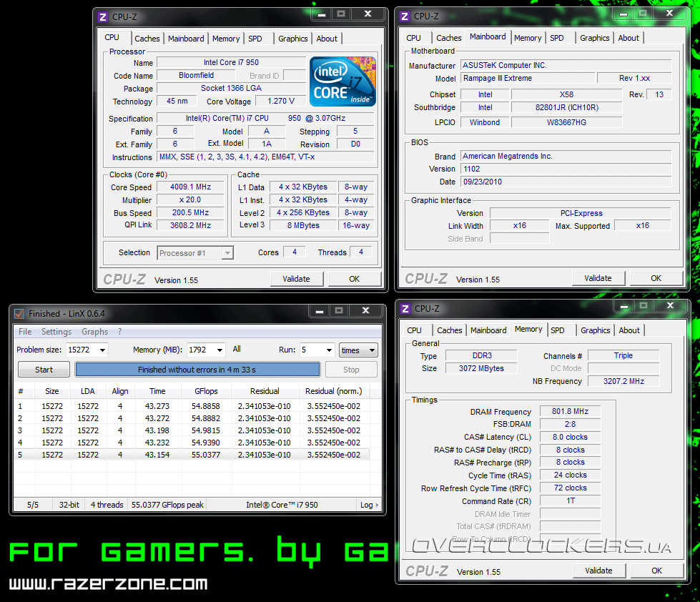700x602 pixels.
Task: Close the CPU-Z Memory window
Action: tap(670, 306)
